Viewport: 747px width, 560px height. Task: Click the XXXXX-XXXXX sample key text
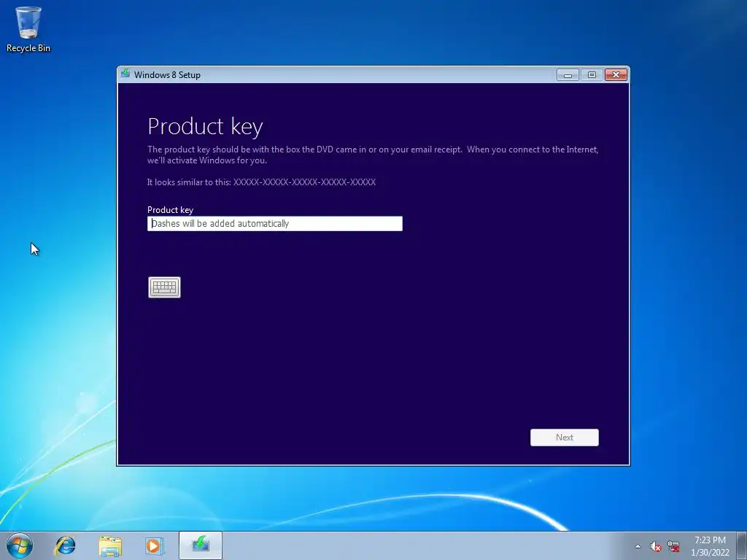(304, 182)
